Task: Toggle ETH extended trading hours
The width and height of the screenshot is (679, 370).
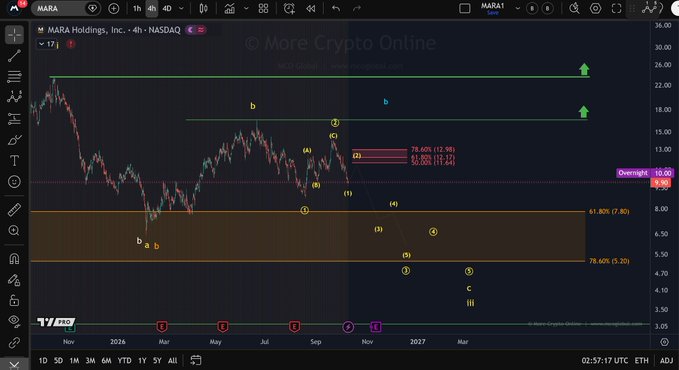Action: 641,360
